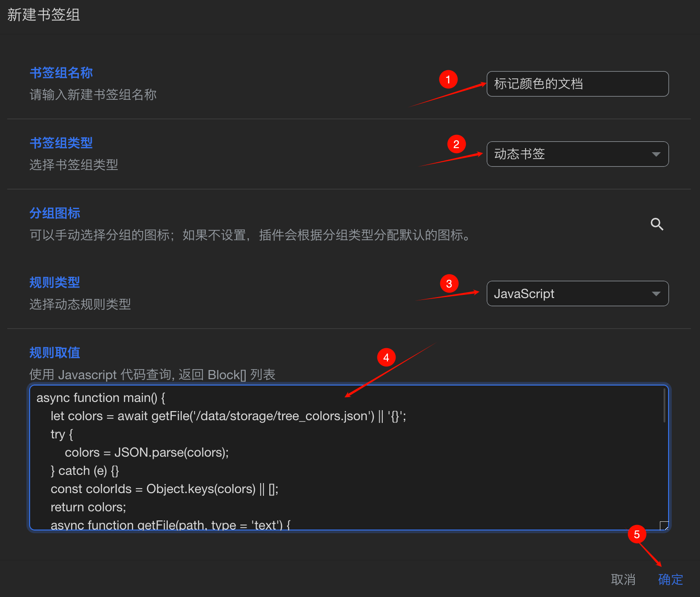The image size is (700, 597).
Task: Click the code line 'colors = JSON.parse(colors);'
Action: (x=147, y=453)
